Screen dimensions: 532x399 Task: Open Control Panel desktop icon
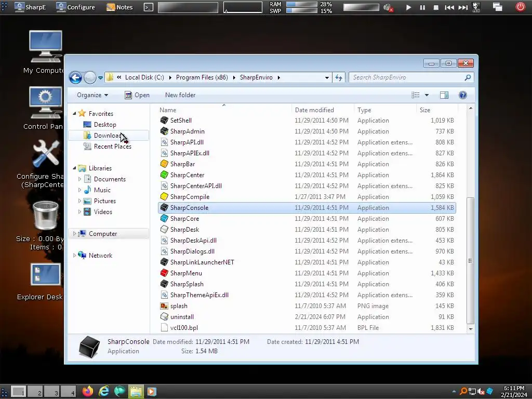tap(46, 103)
